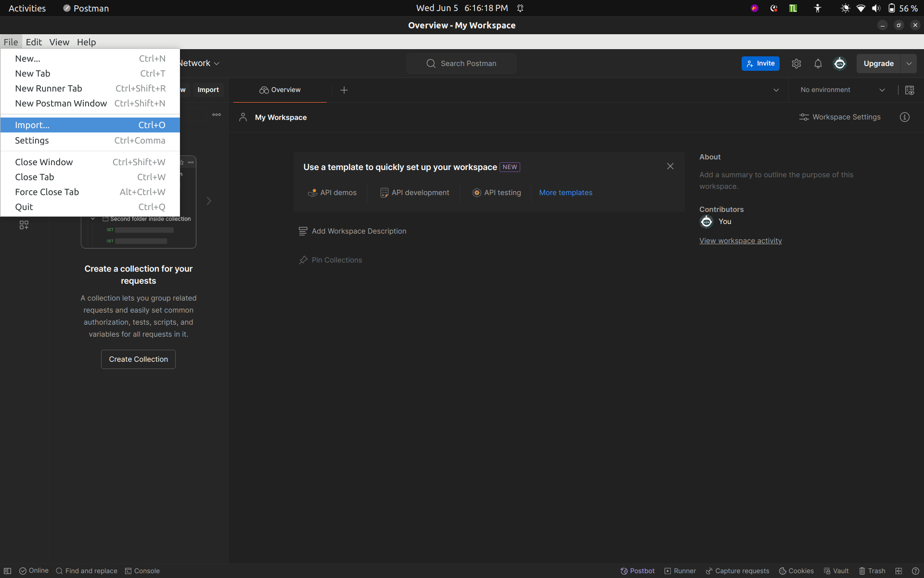Open View workspace activity link
This screenshot has height=578, width=924.
pos(740,240)
